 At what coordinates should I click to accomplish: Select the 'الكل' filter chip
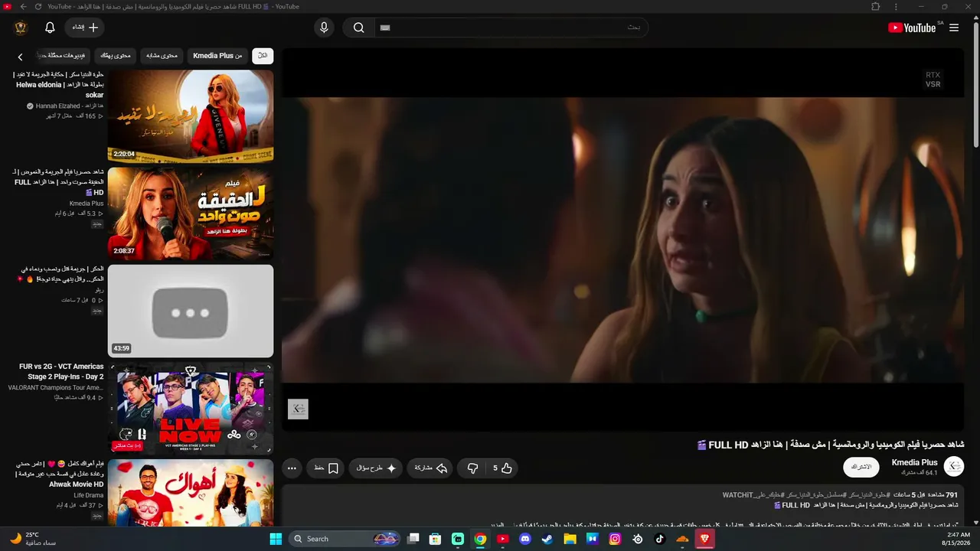263,56
